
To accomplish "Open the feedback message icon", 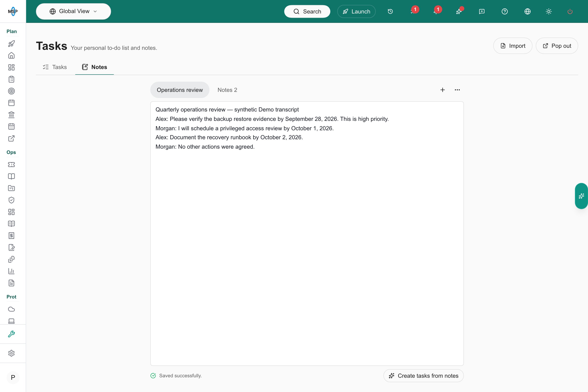I will pyautogui.click(x=481, y=11).
